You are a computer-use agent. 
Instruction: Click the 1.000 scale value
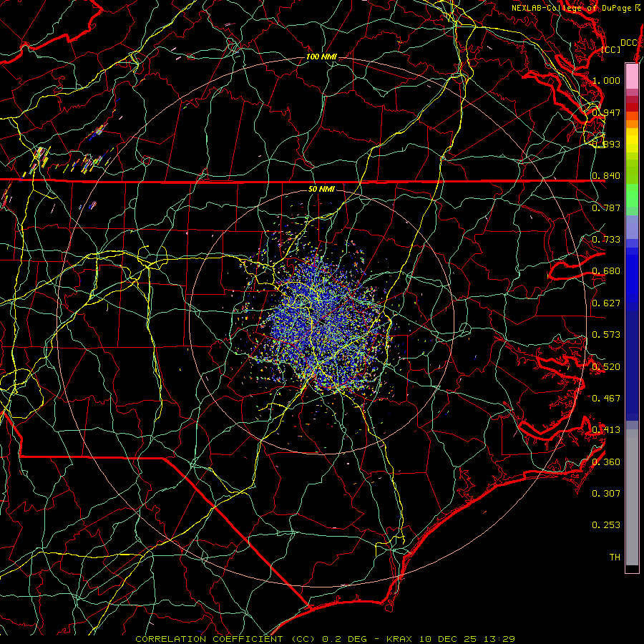[x=606, y=80]
